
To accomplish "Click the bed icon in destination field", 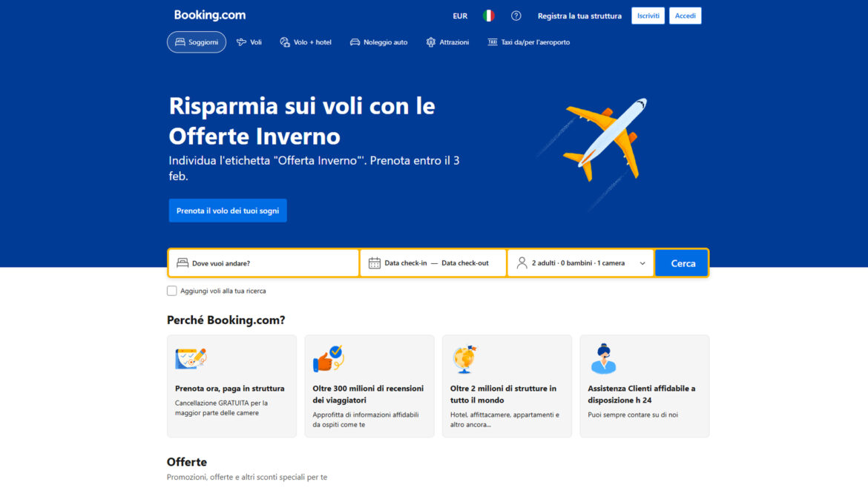I will point(182,263).
